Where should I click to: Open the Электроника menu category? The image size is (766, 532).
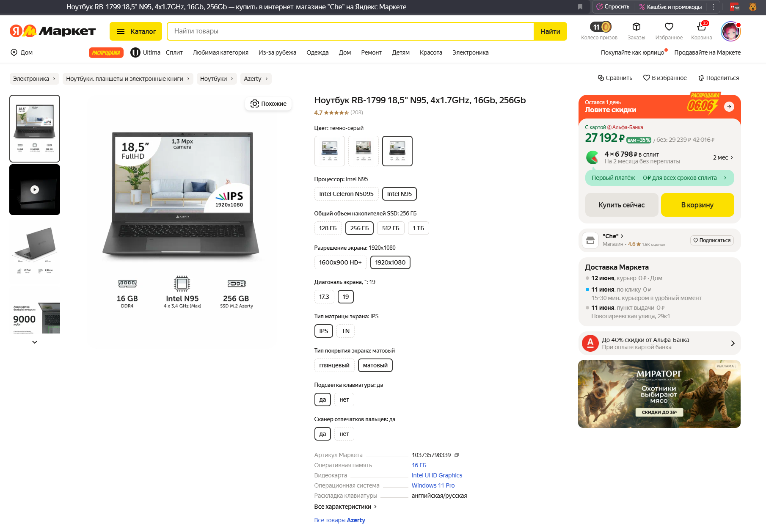470,52
